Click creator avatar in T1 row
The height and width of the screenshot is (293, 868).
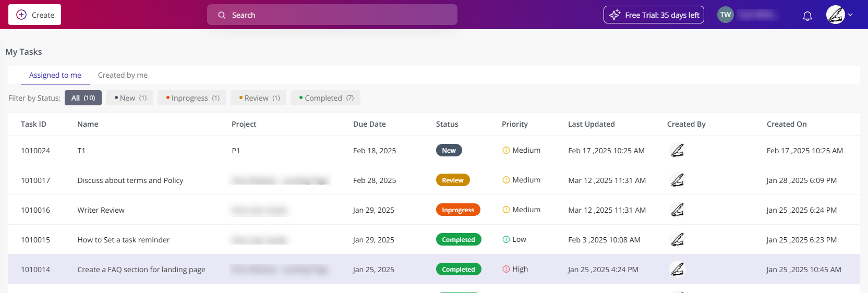(x=677, y=150)
